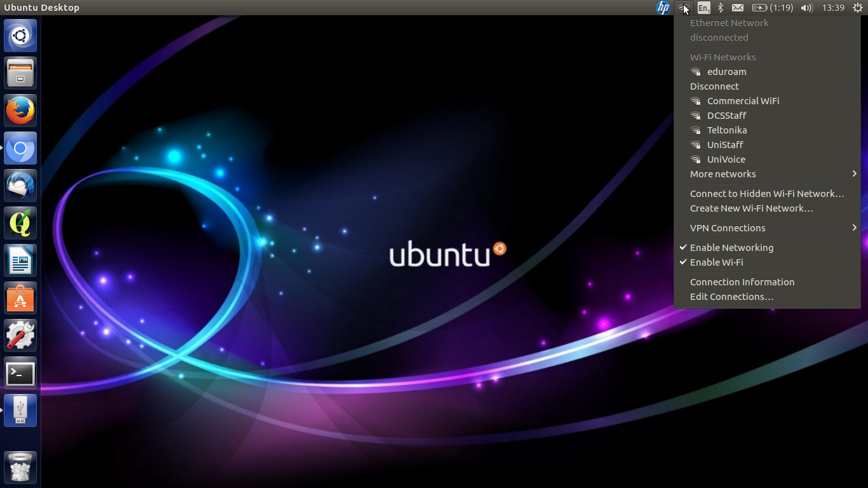Open the sound volume indicator
This screenshot has height=488, width=868.
[x=807, y=8]
